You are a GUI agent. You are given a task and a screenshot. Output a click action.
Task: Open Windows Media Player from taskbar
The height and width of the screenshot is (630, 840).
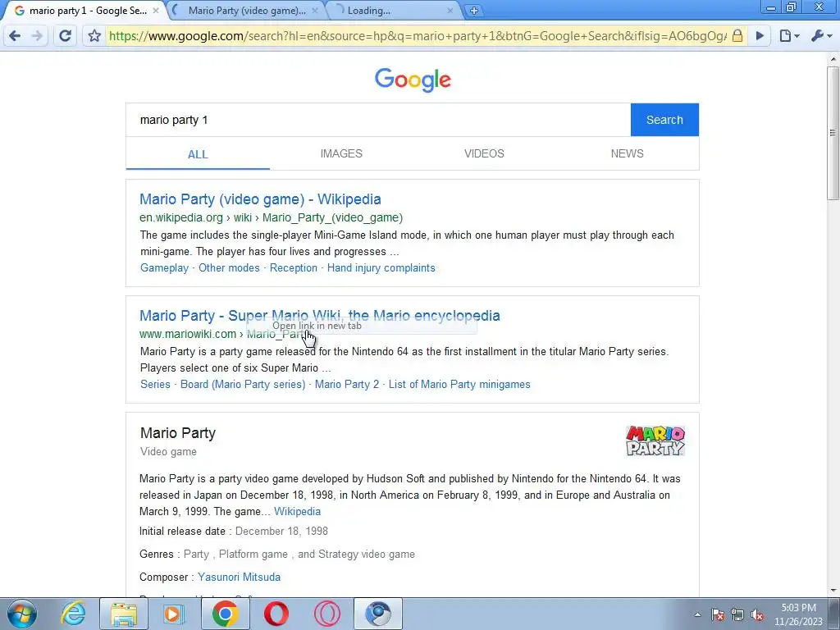coord(174,614)
